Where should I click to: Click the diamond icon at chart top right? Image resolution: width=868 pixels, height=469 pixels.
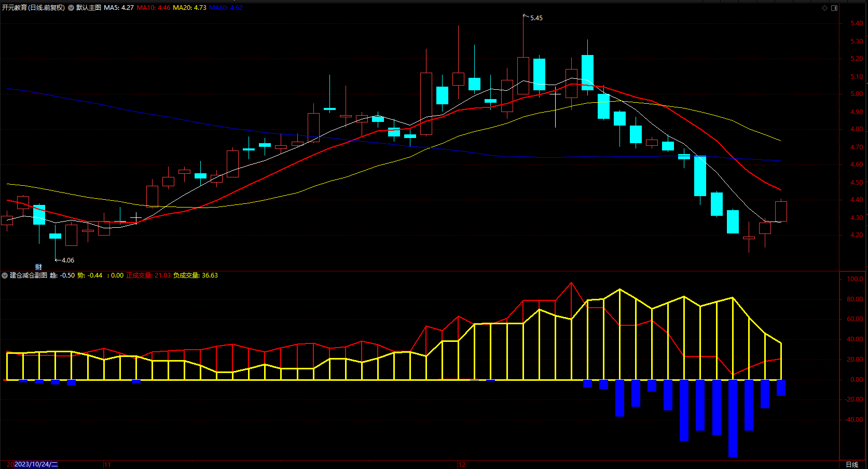pos(825,8)
